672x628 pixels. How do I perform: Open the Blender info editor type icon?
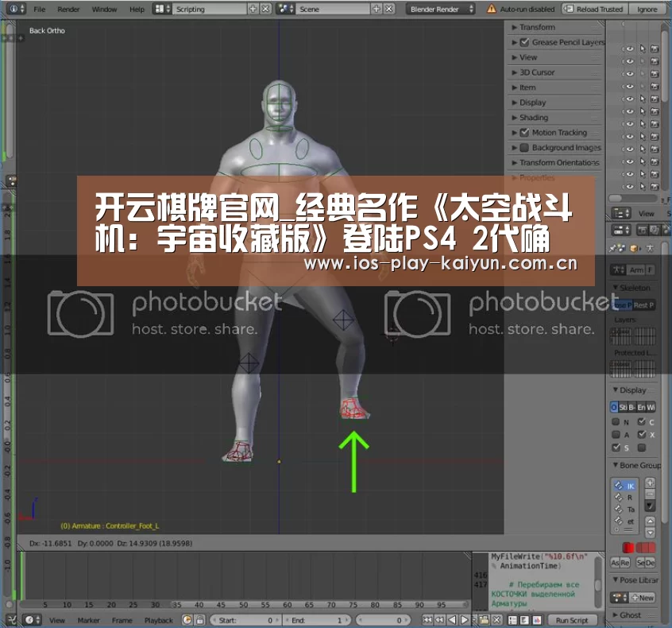(17, 9)
